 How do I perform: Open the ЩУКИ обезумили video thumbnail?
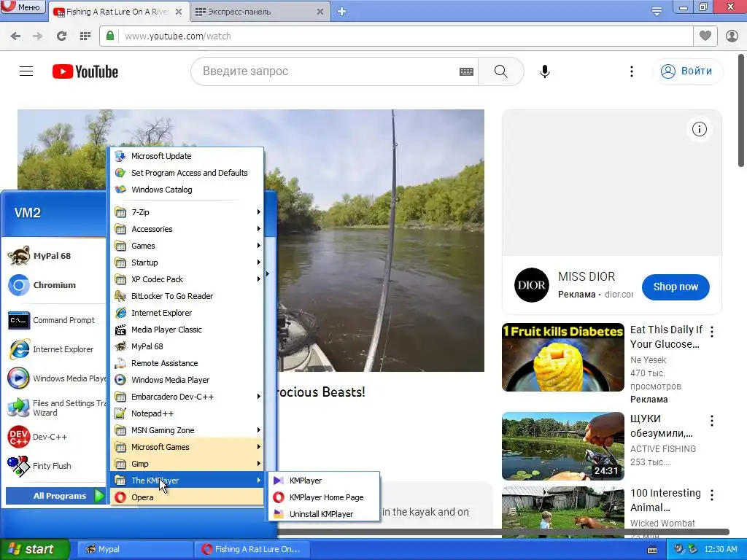tap(562, 446)
